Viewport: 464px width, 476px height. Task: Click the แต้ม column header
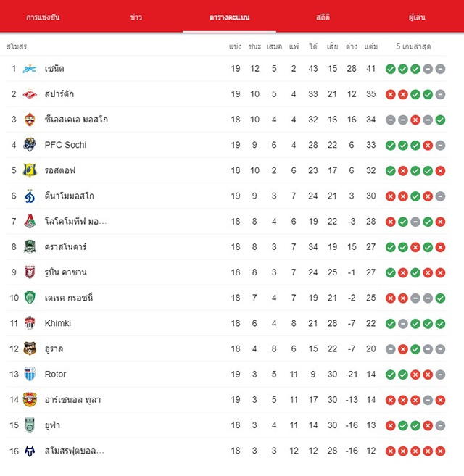[371, 46]
